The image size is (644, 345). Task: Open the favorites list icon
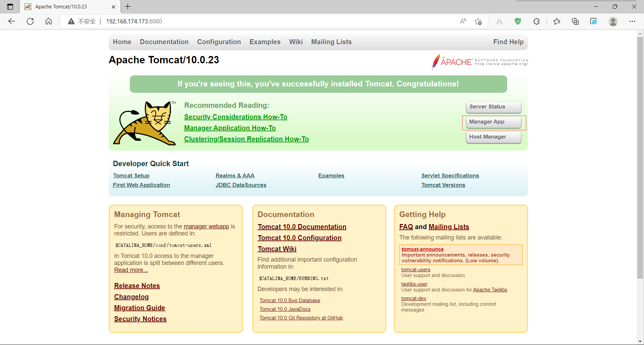click(x=557, y=21)
